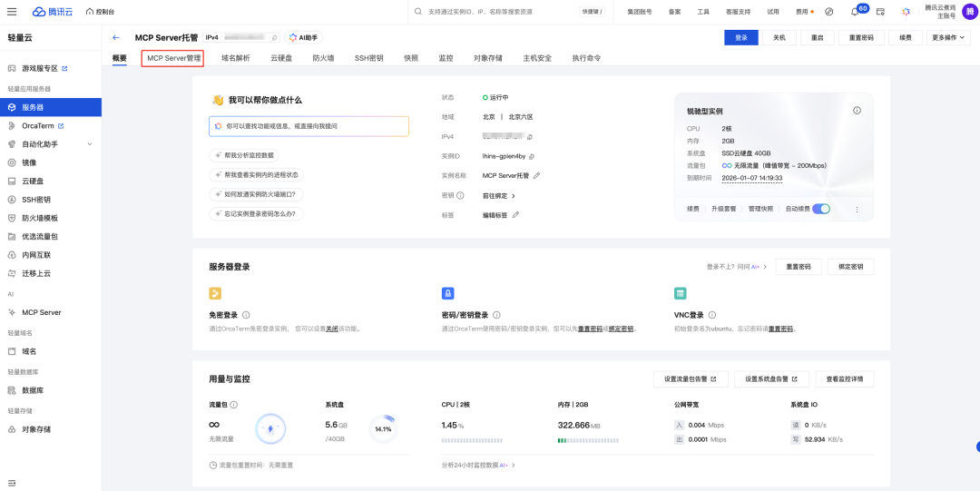Switch to 监控 tab
The image size is (980, 491).
click(446, 58)
